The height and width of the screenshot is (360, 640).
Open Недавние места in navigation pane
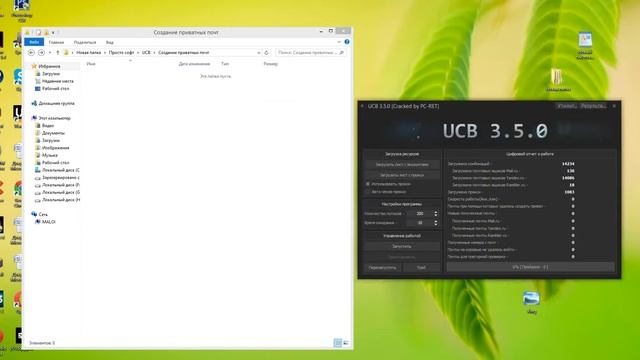pyautogui.click(x=58, y=81)
